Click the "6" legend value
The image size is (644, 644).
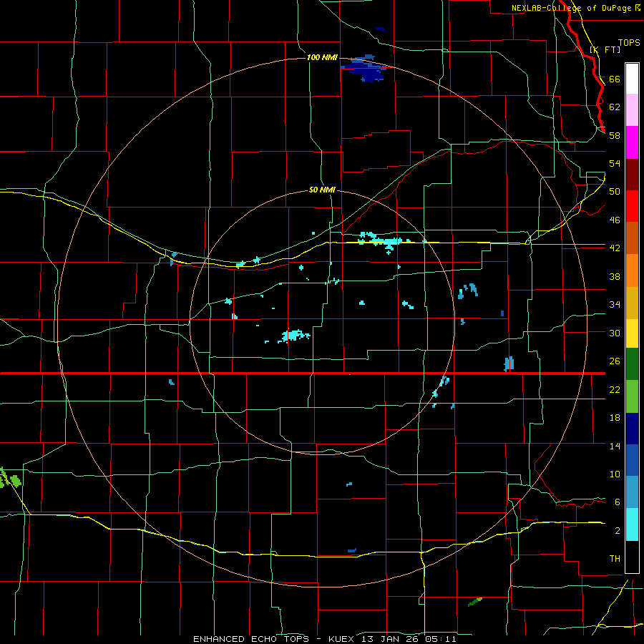pyautogui.click(x=618, y=502)
